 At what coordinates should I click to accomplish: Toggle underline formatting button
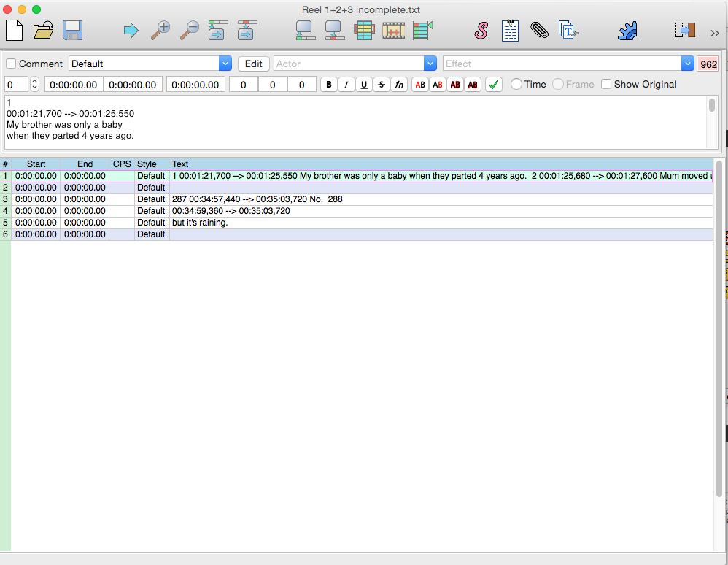(364, 85)
